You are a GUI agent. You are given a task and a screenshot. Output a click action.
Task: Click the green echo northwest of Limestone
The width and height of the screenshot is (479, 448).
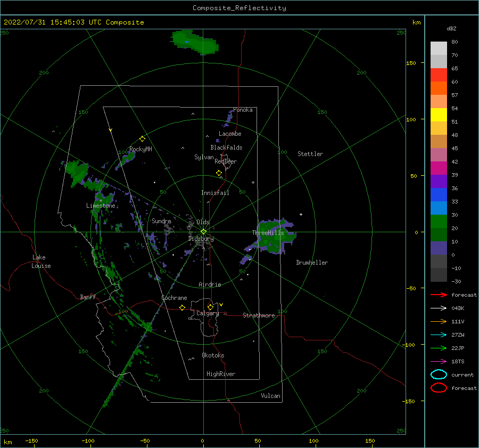click(77, 173)
